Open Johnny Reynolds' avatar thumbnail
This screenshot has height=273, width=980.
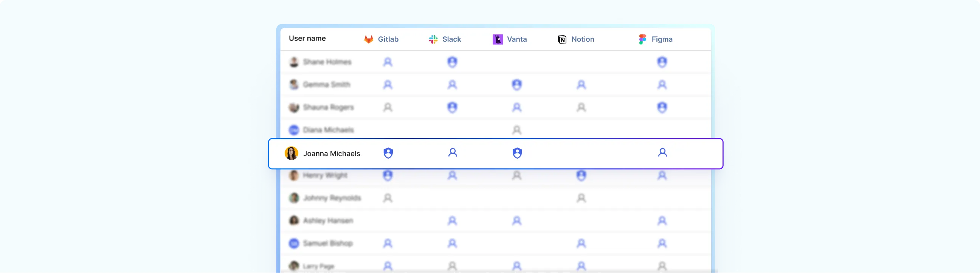coord(294,198)
